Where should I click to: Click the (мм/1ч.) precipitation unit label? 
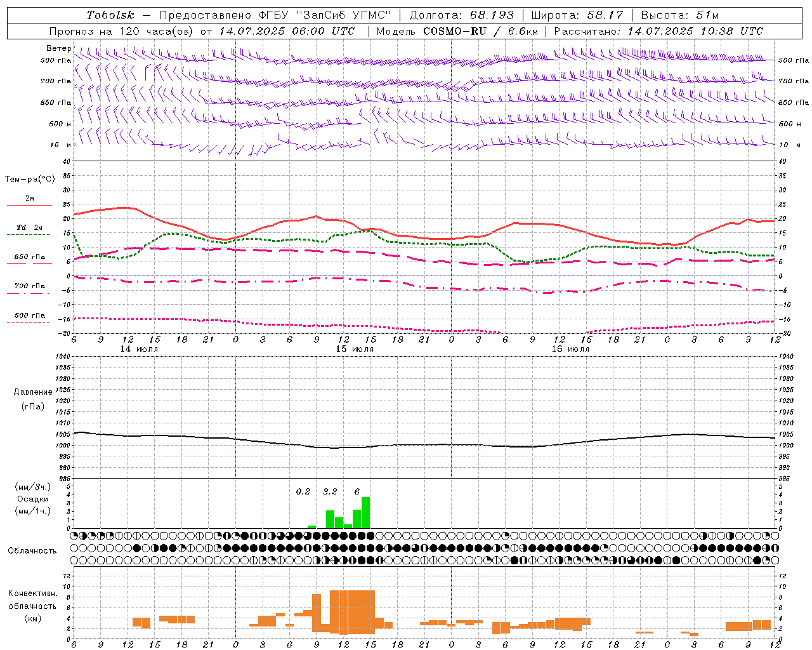[x=33, y=511]
